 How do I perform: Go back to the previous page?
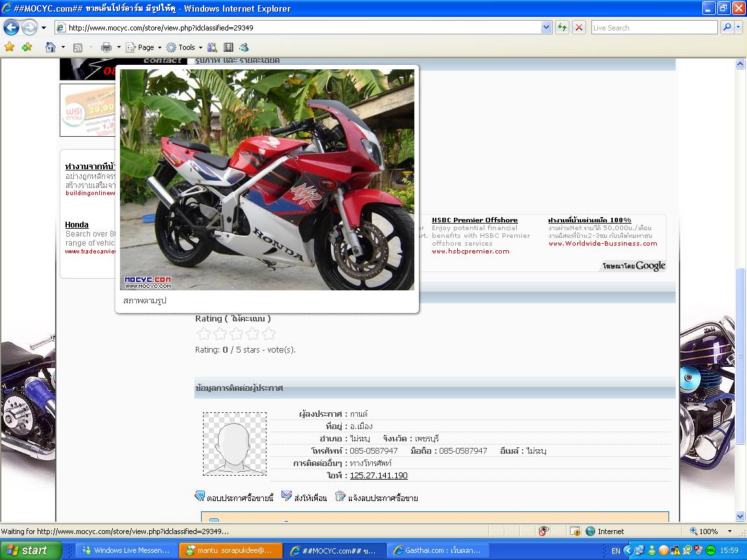click(12, 28)
